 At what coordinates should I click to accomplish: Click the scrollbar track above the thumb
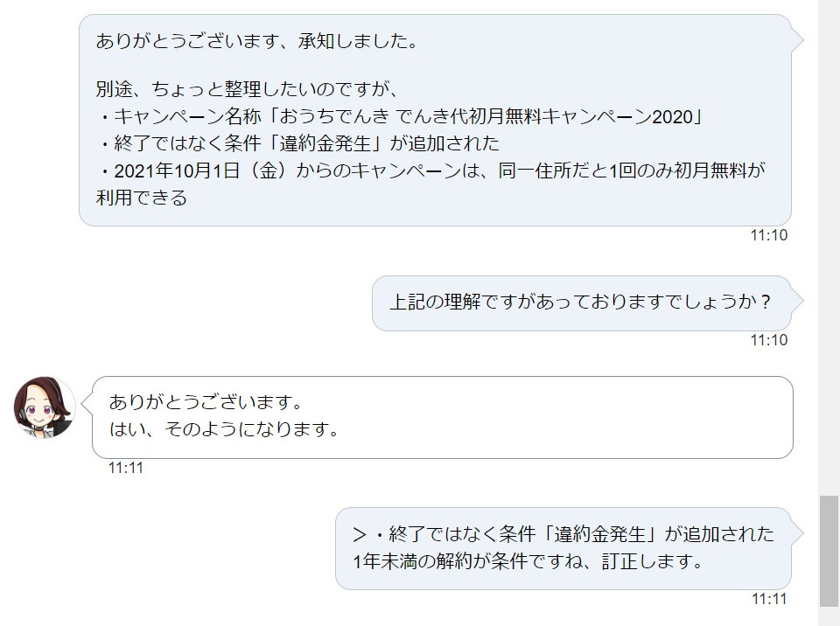tap(829, 248)
